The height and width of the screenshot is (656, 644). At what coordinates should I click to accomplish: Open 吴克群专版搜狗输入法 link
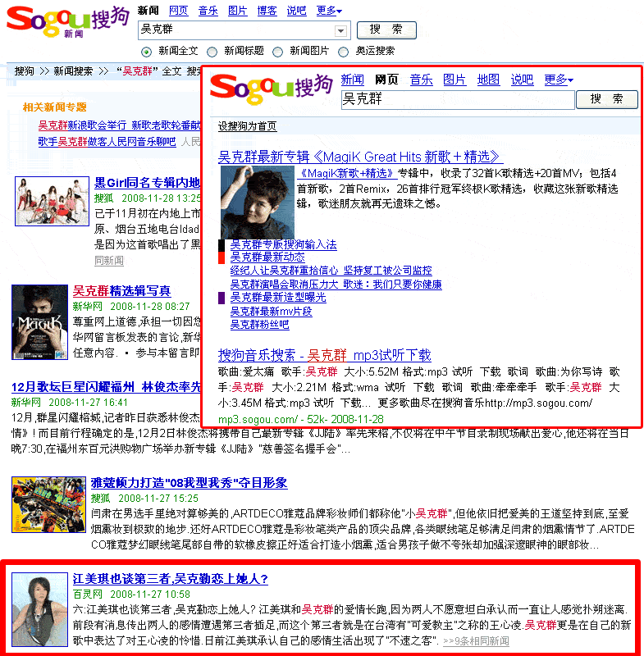(x=283, y=244)
